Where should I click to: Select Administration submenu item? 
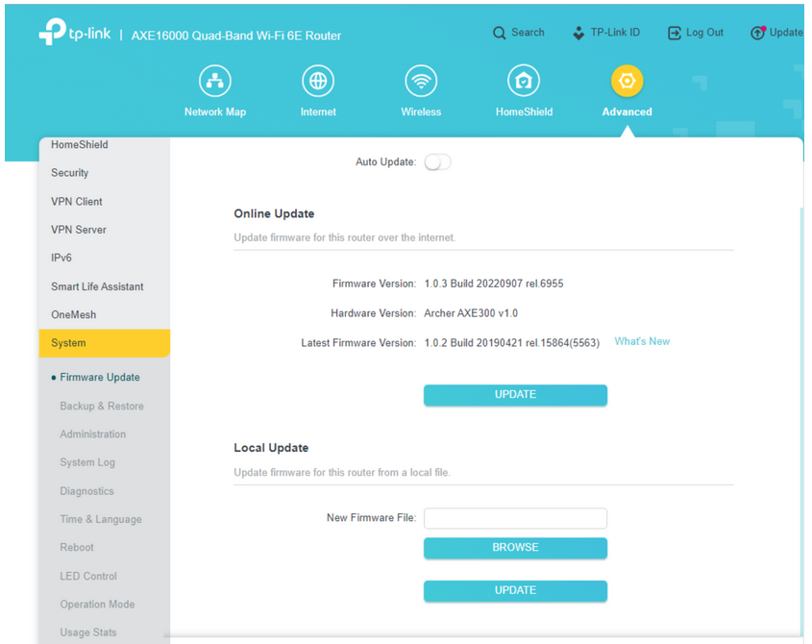[x=92, y=434]
